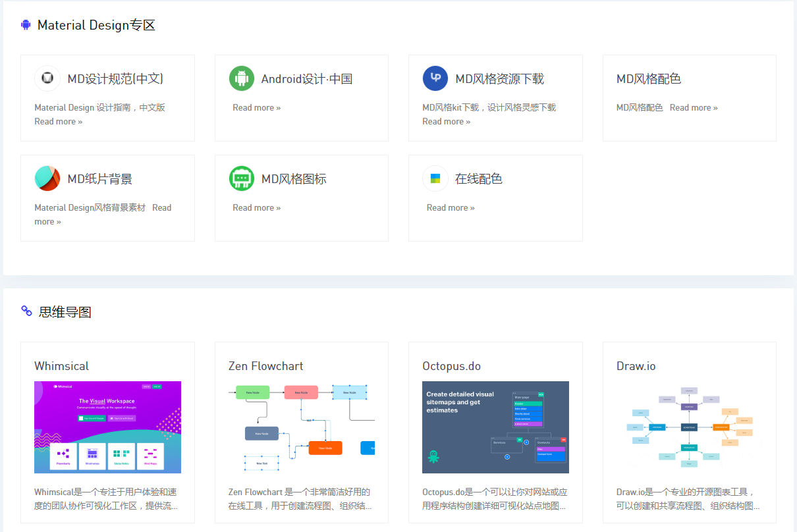Open the Zen Flowchart preview thumbnail

(301, 427)
